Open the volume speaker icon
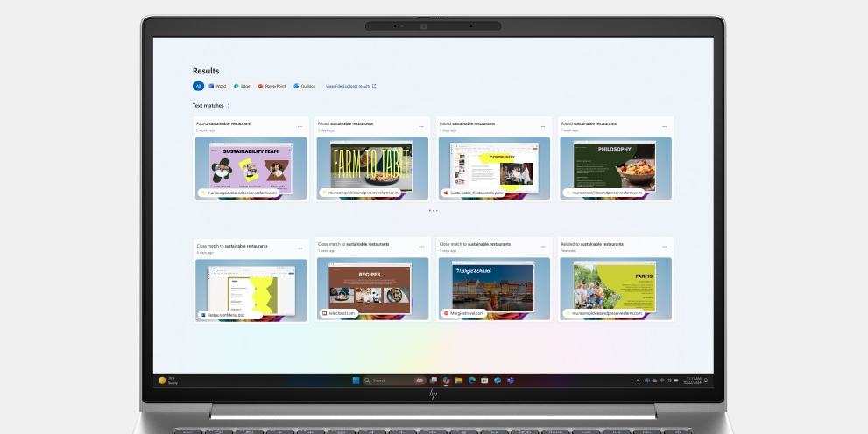The height and width of the screenshot is (434, 868). pyautogui.click(x=668, y=381)
